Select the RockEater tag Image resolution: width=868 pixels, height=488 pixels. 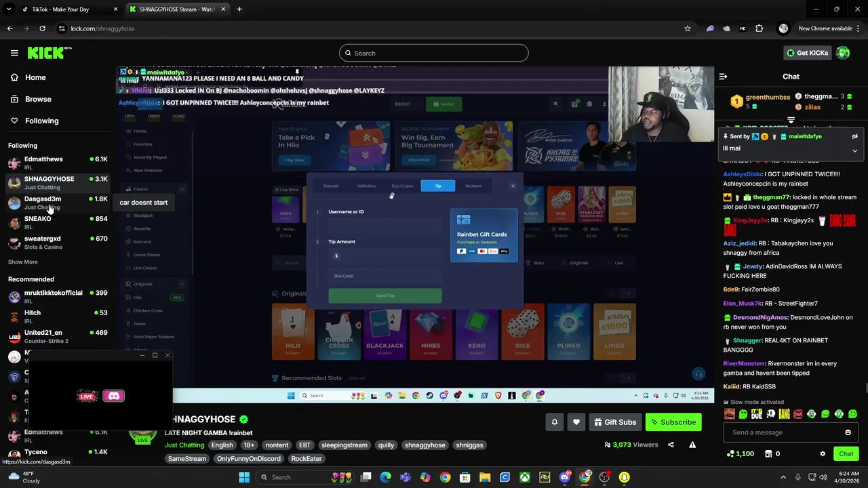click(x=307, y=459)
